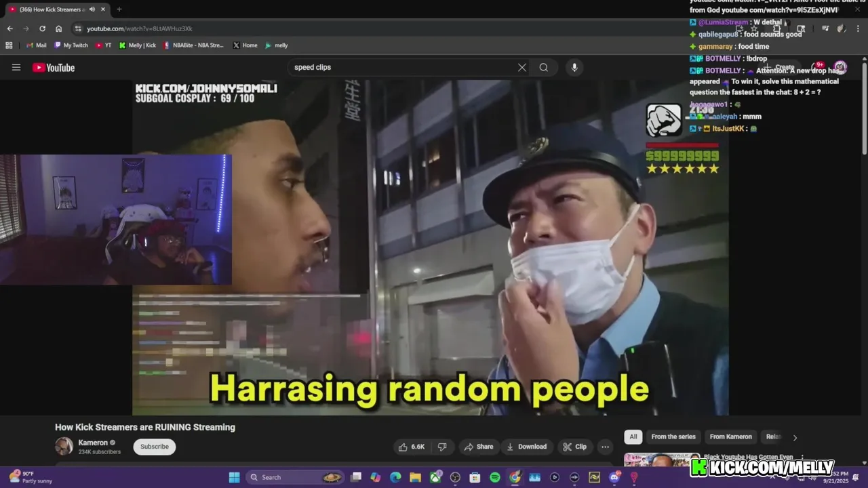Click the 234K subscribers text
Viewport: 868px width, 488px height.
100,452
